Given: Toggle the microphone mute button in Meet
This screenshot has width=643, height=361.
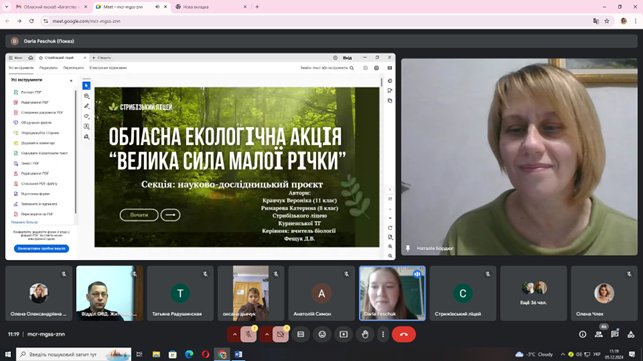Looking at the screenshot, I should point(249,335).
